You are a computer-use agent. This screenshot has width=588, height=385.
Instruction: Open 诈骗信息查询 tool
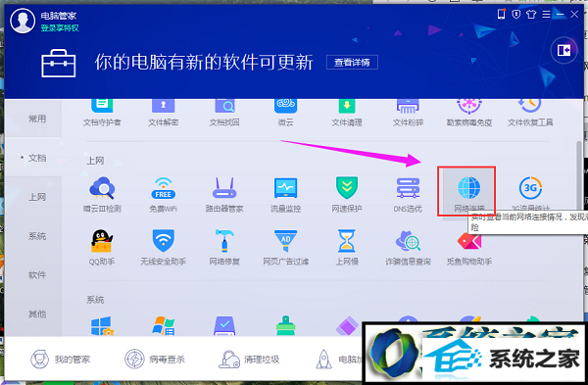[408, 248]
